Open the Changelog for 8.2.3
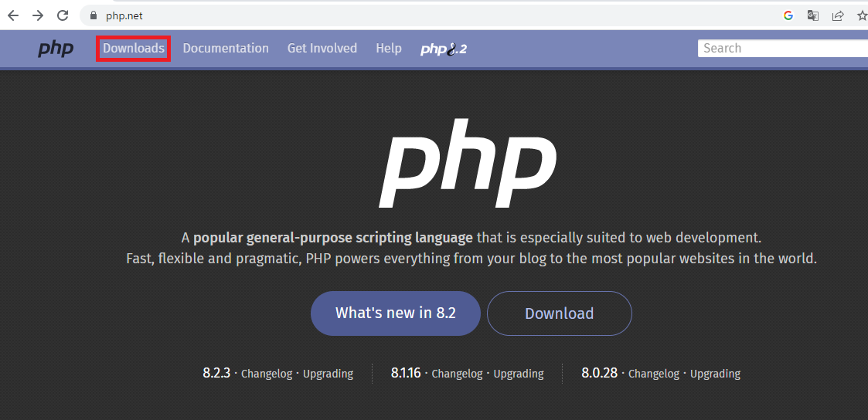The height and width of the screenshot is (420, 868). click(x=267, y=374)
